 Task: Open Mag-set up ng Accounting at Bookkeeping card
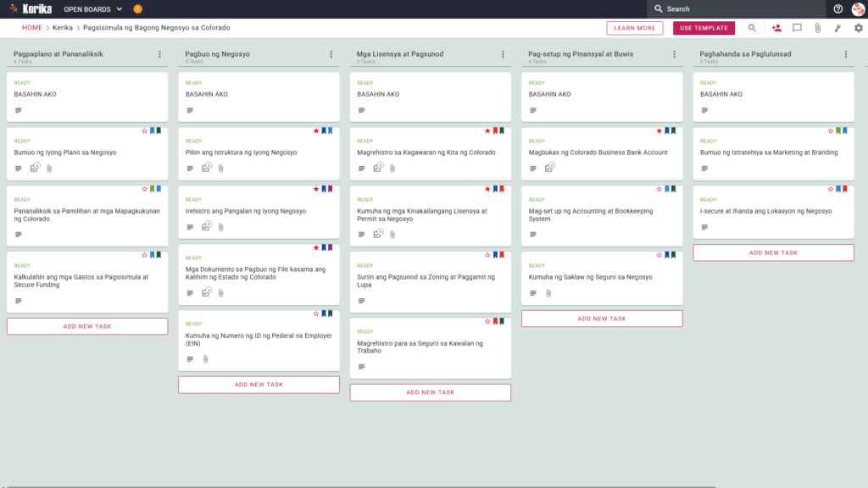[602, 216]
